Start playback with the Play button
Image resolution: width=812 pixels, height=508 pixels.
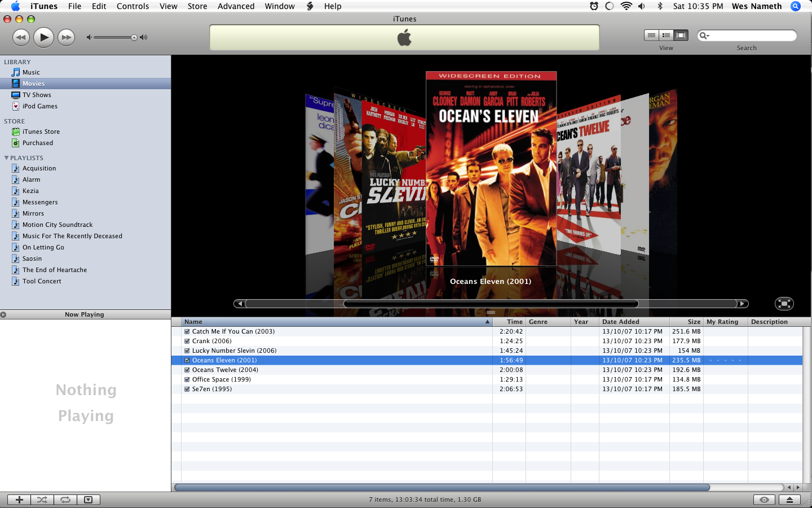[43, 38]
